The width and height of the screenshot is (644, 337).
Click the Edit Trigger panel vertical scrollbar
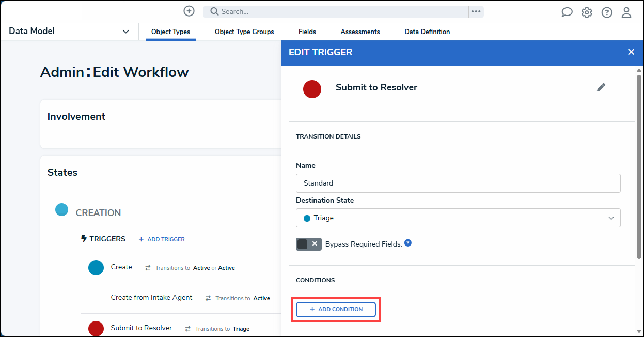(x=639, y=166)
